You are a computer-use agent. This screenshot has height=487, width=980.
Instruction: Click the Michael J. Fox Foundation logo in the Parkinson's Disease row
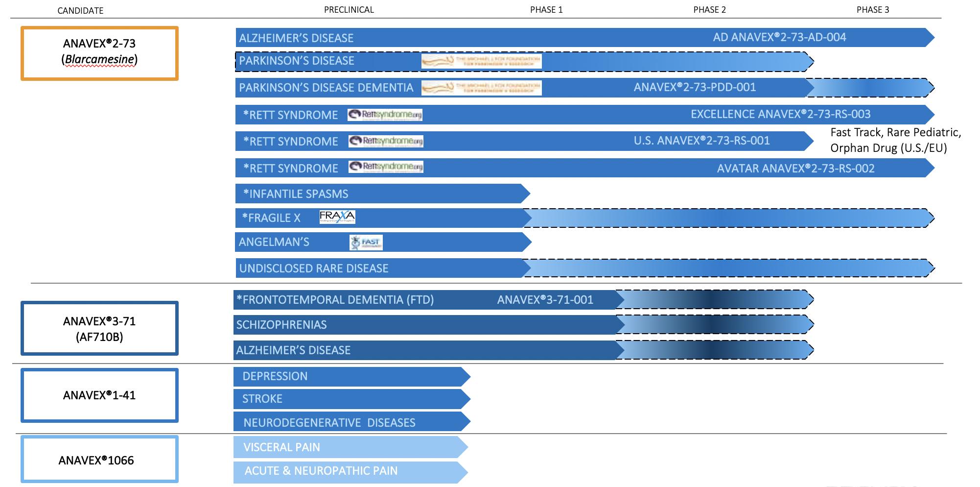point(481,61)
